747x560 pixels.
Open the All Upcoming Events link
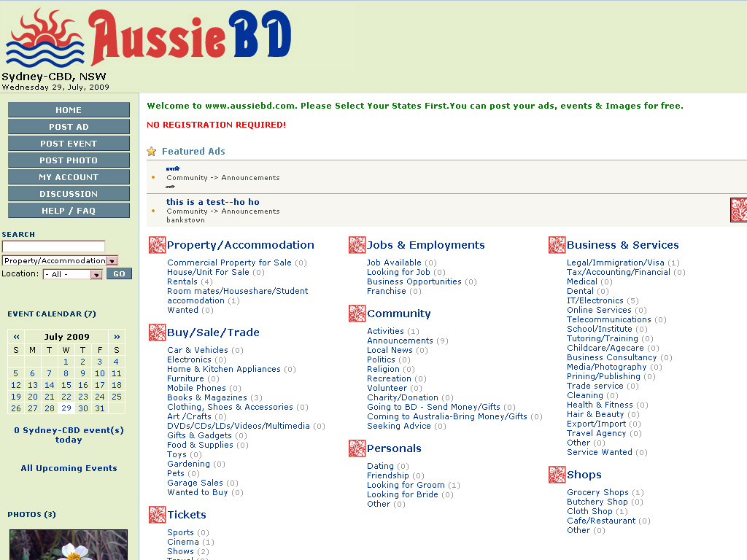(x=69, y=468)
